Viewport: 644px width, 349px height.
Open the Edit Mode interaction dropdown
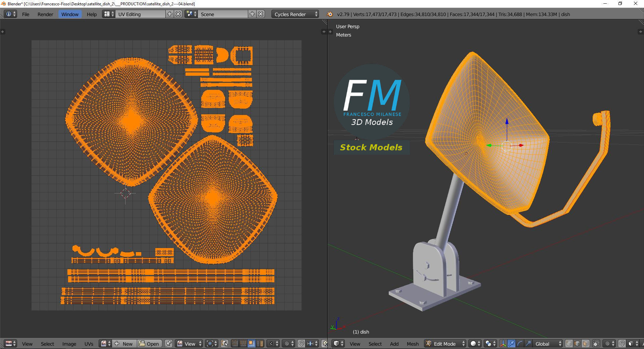(445, 344)
